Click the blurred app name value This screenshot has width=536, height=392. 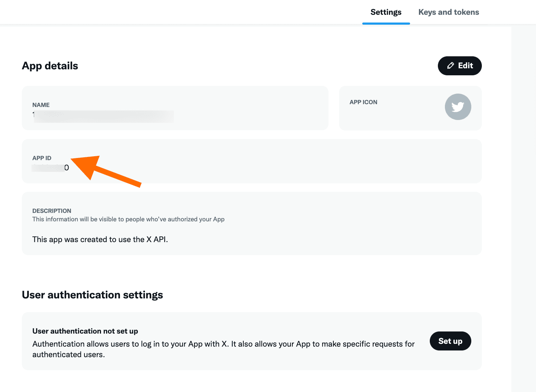pyautogui.click(x=103, y=116)
